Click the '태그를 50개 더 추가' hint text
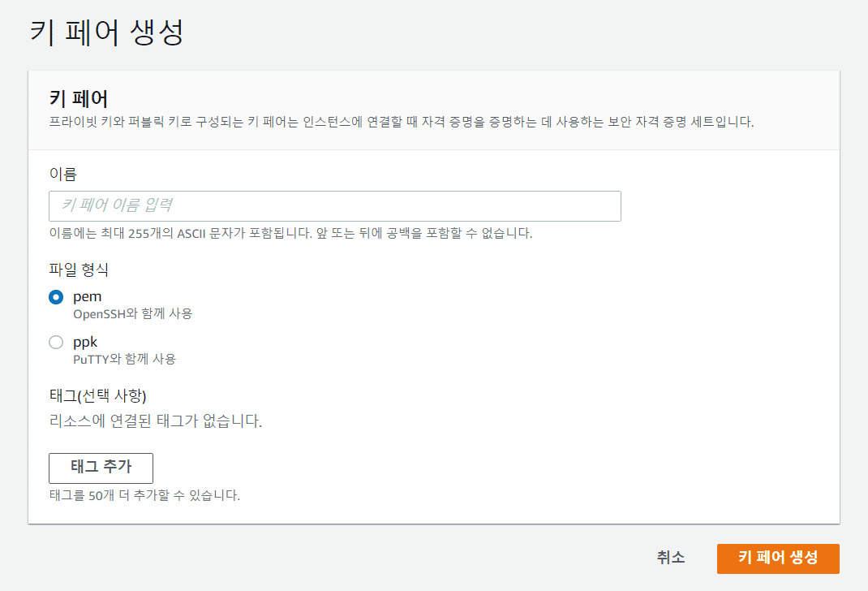The width and height of the screenshot is (868, 591). pos(144,494)
